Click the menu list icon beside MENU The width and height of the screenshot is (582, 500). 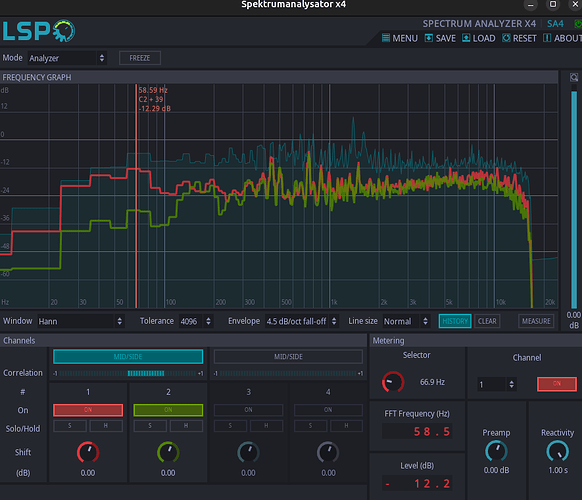coord(386,38)
